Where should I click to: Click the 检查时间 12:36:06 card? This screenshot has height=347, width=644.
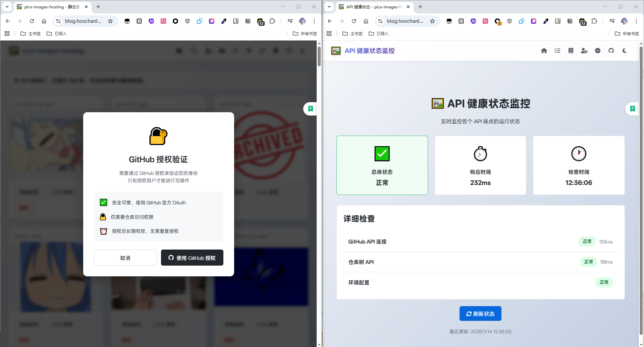579,165
